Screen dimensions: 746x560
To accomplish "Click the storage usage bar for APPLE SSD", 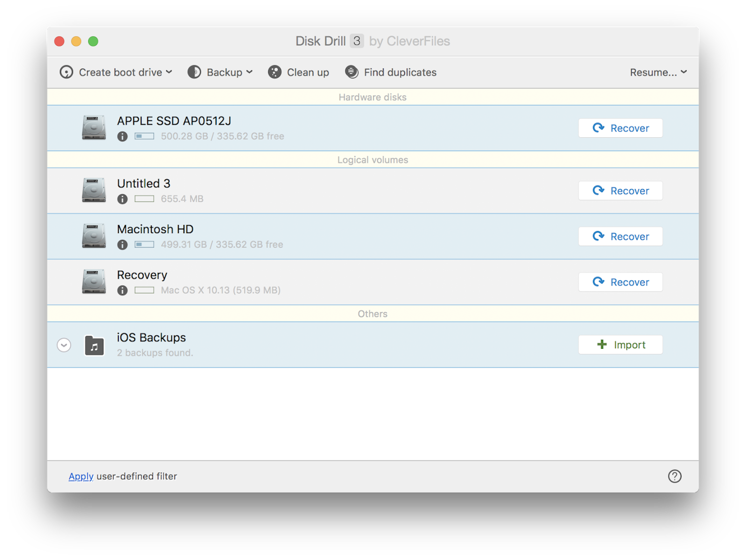I will (x=144, y=136).
